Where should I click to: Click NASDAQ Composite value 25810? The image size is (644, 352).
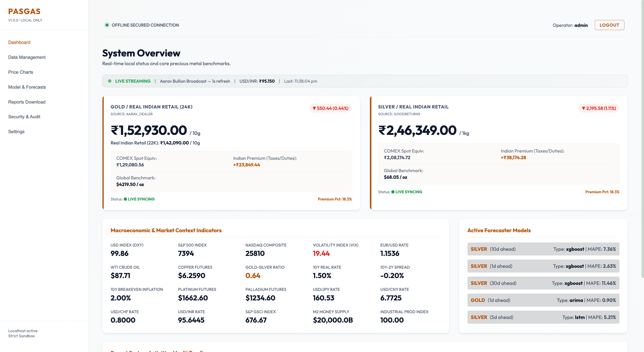pyautogui.click(x=255, y=253)
